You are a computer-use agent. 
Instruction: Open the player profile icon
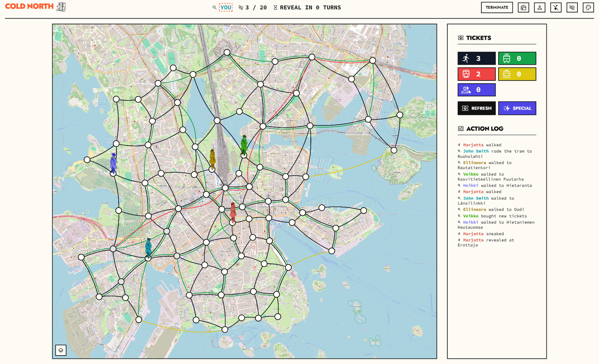tap(539, 7)
